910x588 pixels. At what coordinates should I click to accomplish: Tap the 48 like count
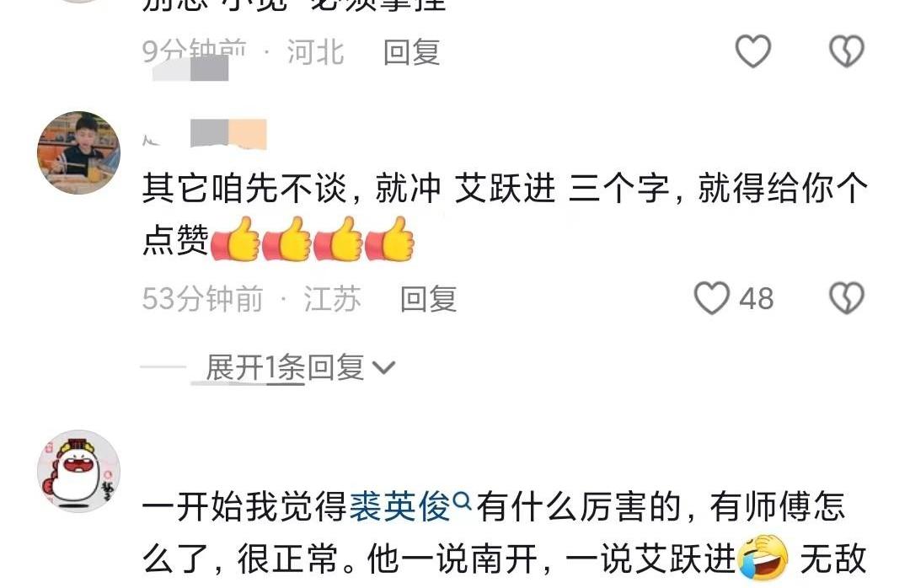point(756,299)
